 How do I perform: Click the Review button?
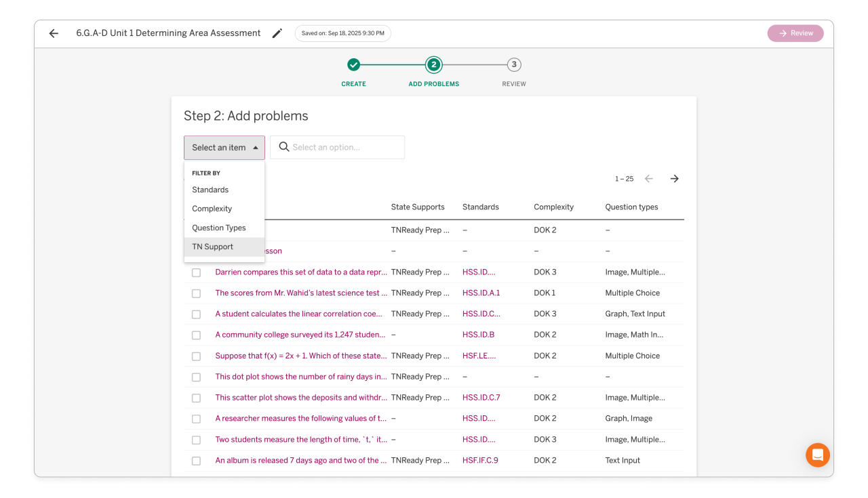(x=795, y=33)
